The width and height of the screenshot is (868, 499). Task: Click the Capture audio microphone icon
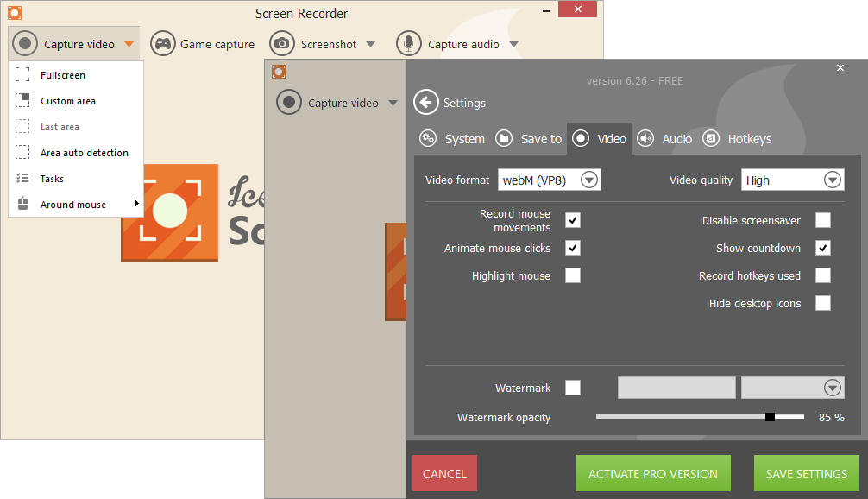point(406,43)
